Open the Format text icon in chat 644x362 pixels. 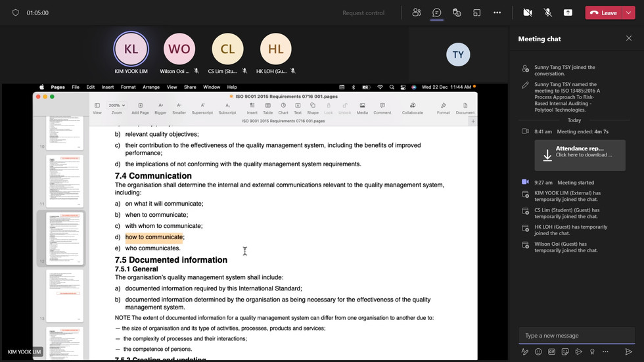[x=525, y=351]
